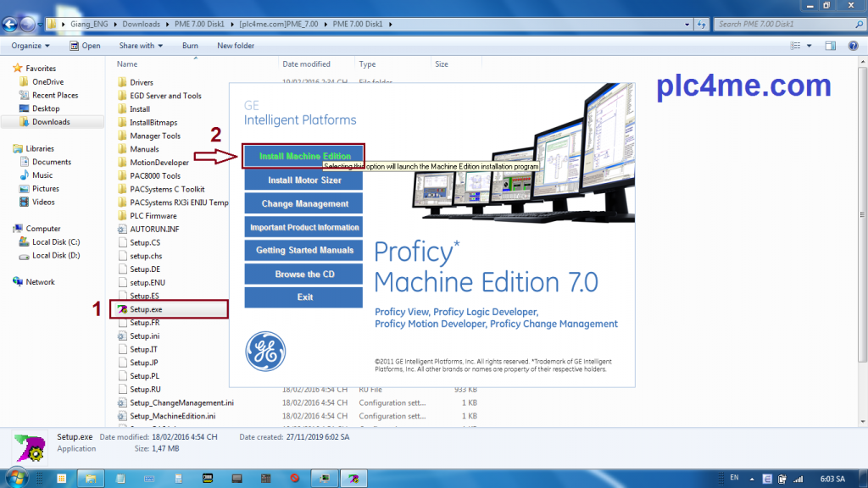Image resolution: width=868 pixels, height=488 pixels.
Task: Click the change view icon
Action: click(795, 46)
